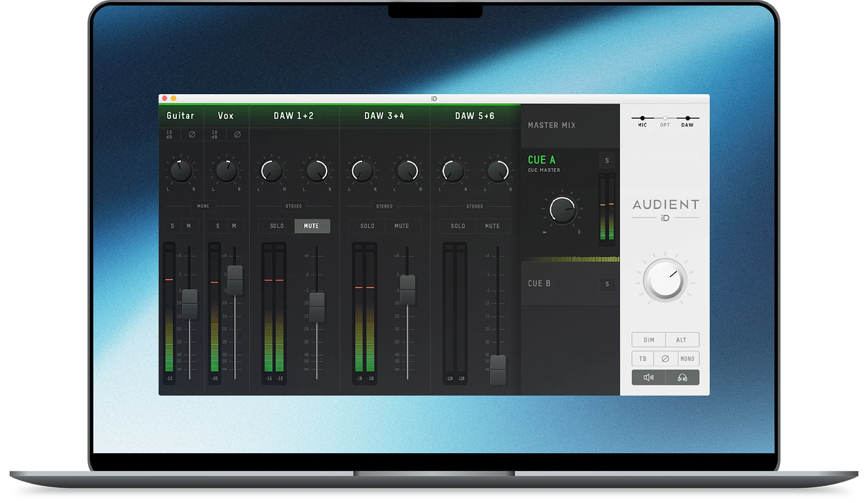Click the DAW 5+6 fader handle
The width and height of the screenshot is (868, 503).
pos(498,370)
